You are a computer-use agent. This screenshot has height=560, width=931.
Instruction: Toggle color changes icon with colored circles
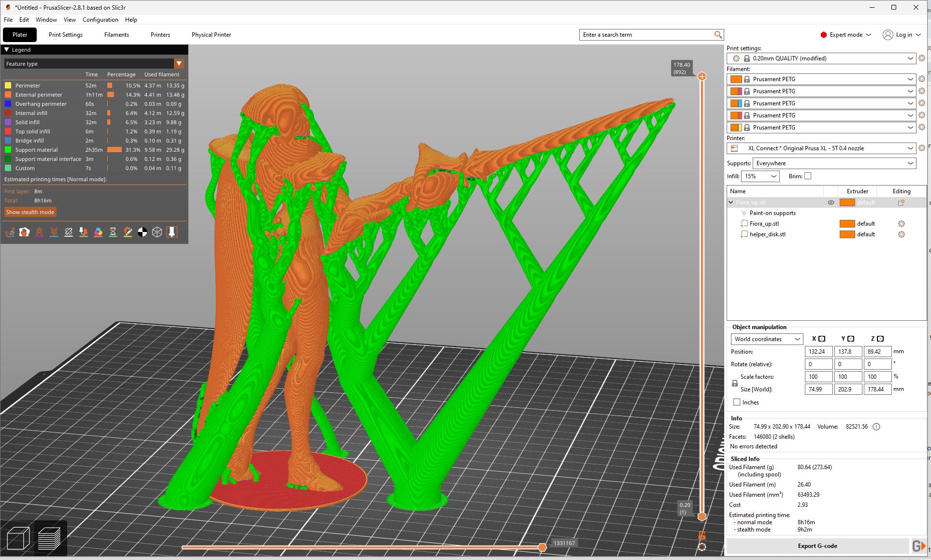tap(98, 232)
